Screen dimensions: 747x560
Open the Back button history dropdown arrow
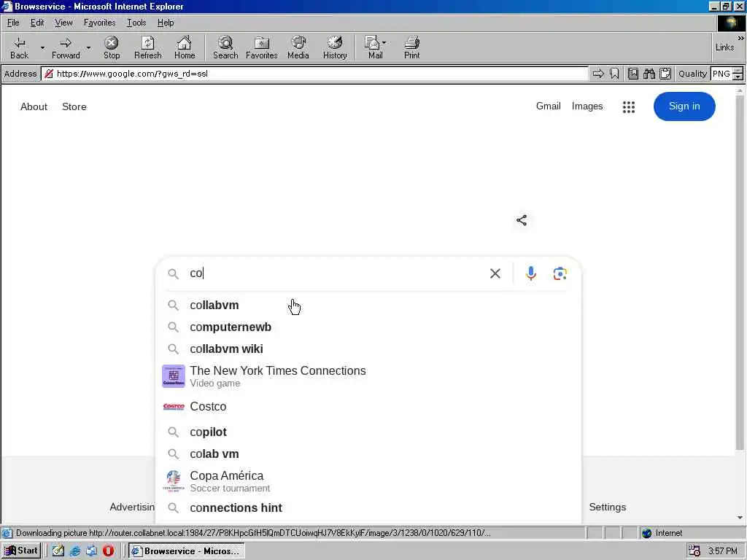(42, 47)
